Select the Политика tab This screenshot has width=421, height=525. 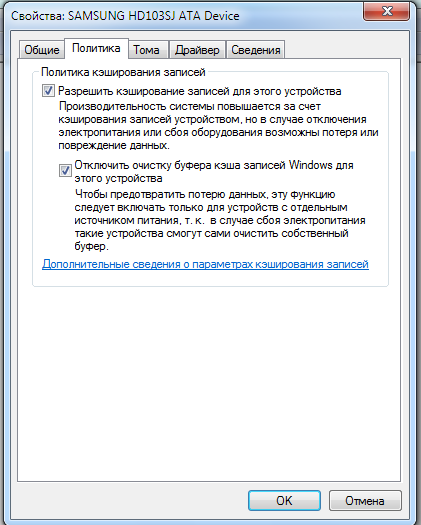coord(96,49)
